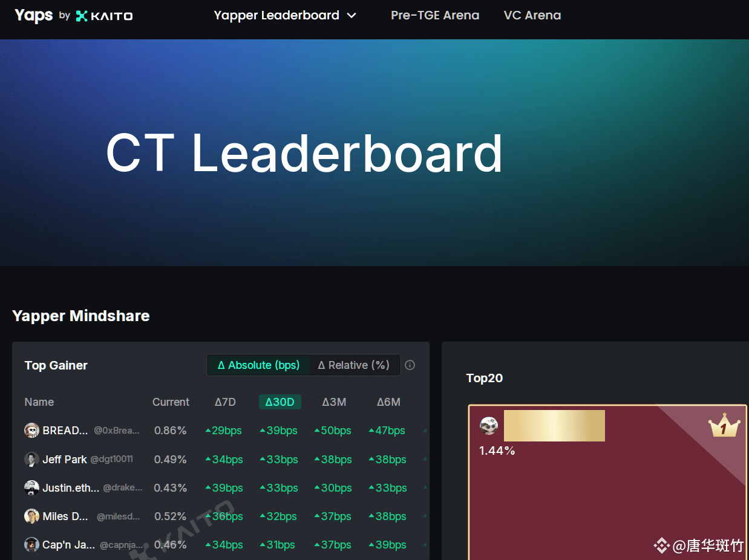Click Jeff Park's 0.49% current value
This screenshot has width=749, height=560.
coord(171,459)
